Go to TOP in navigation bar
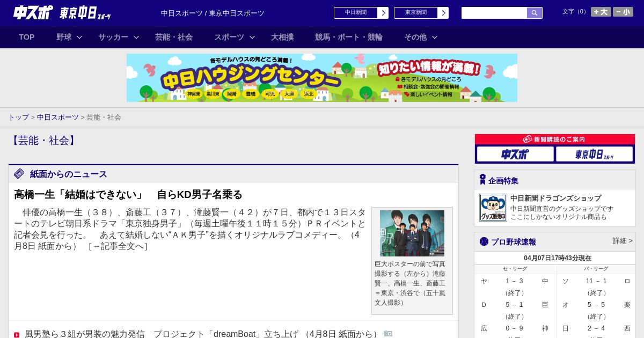 click(27, 37)
